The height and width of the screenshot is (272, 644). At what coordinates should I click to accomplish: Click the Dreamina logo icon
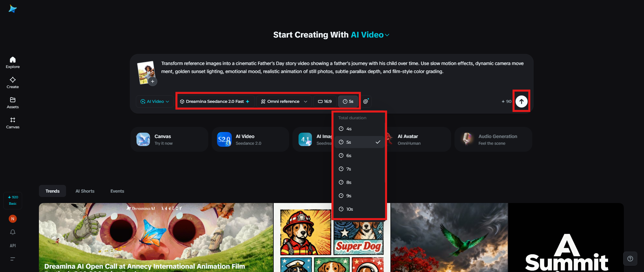(13, 9)
